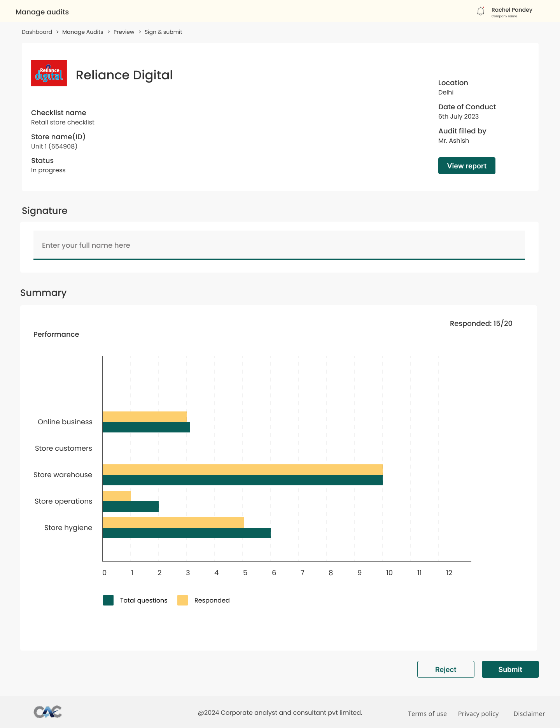
Task: Click the Store operations chart label
Action: 63,501
